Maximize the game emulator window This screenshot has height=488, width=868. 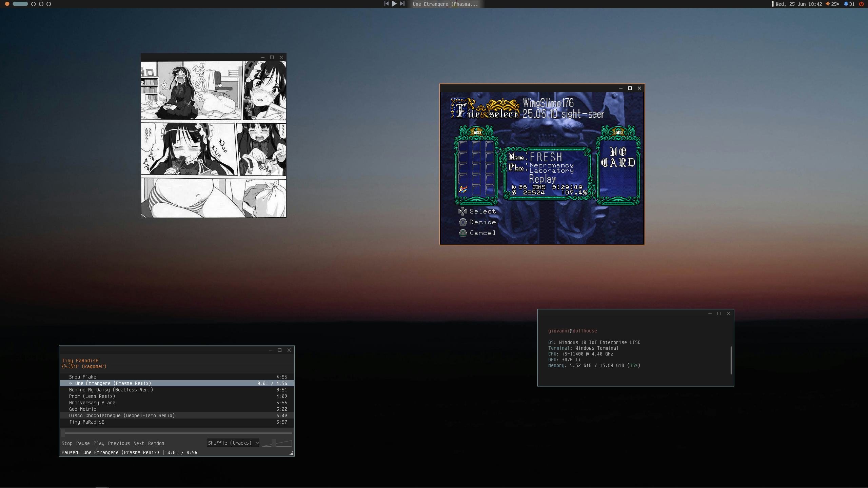pos(630,88)
